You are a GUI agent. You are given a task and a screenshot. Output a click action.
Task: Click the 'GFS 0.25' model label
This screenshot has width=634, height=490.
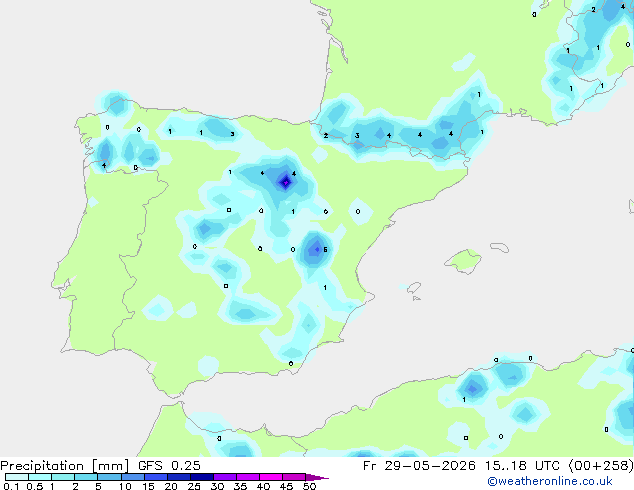(169, 466)
